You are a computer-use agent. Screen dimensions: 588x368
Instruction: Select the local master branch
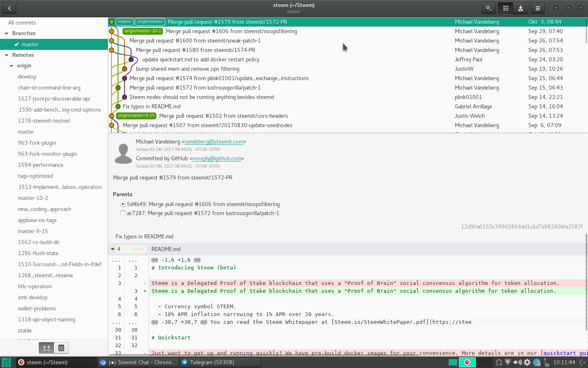(x=54, y=44)
